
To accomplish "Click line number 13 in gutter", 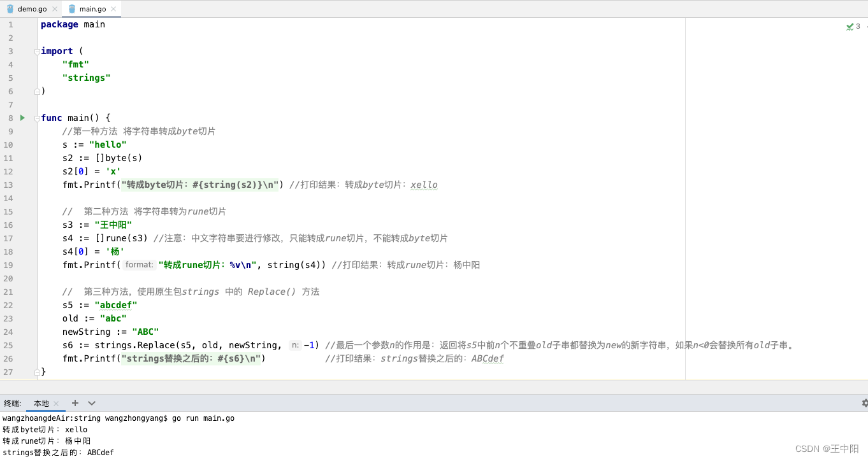I will [8, 185].
